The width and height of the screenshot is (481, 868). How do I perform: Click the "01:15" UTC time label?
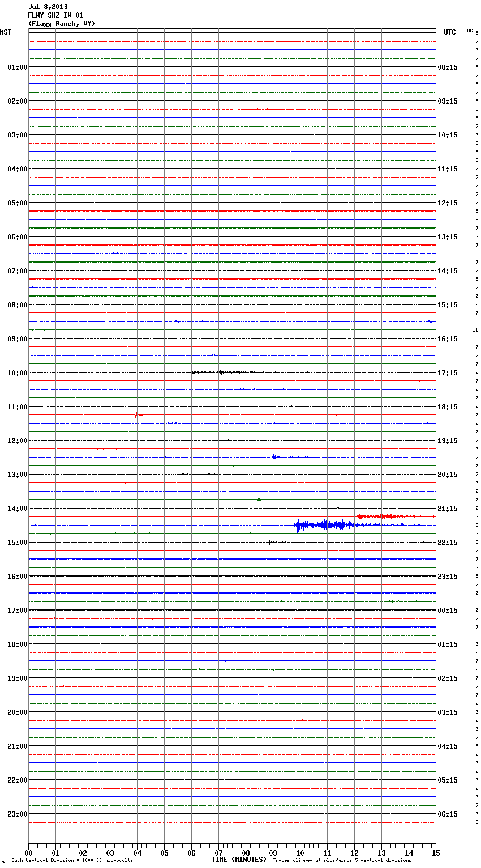tap(448, 644)
